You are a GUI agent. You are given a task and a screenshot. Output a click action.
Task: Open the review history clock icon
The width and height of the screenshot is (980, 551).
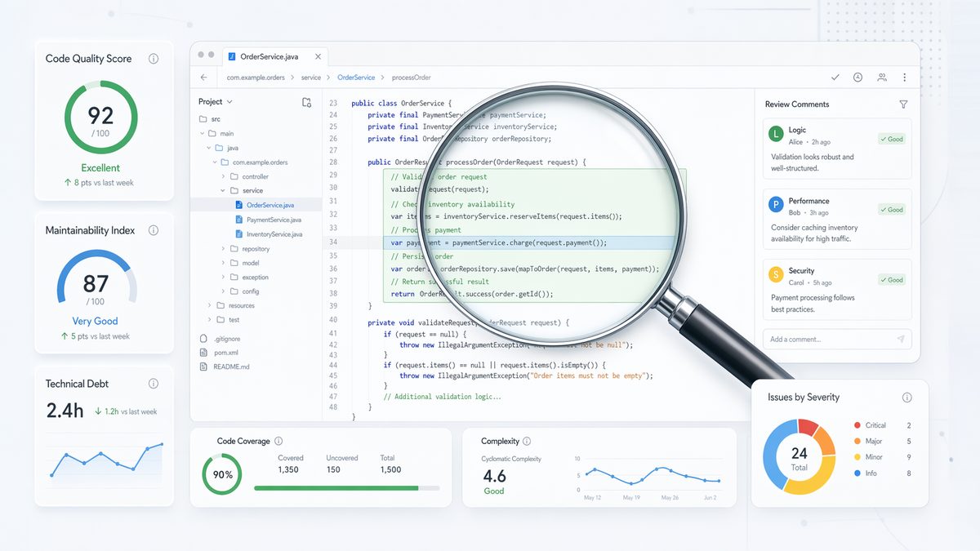pos(857,77)
